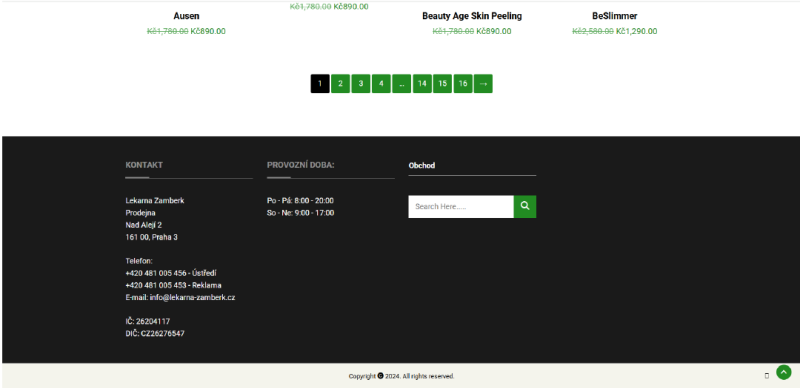
Task: Click the info@lekarna-zamberk.cz email address
Action: point(192,297)
